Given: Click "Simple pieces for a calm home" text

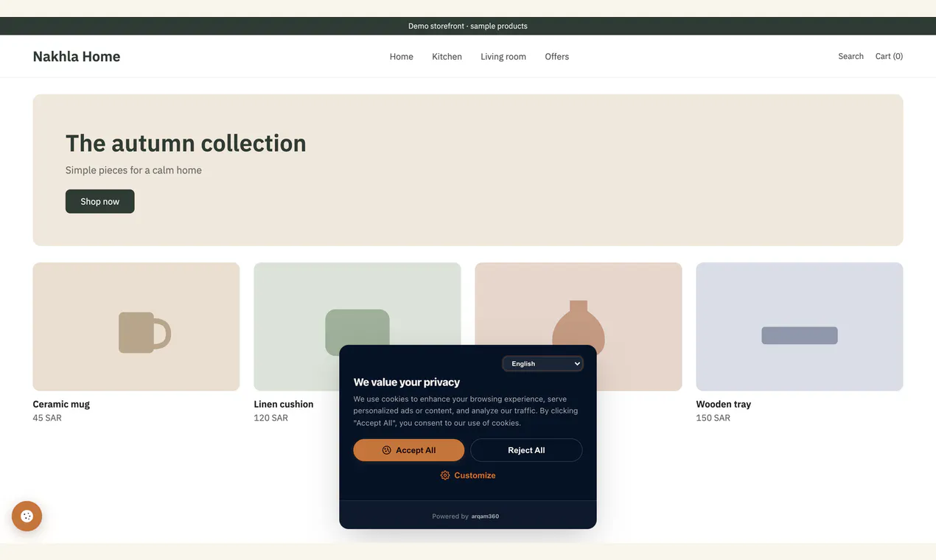Looking at the screenshot, I should (x=133, y=170).
